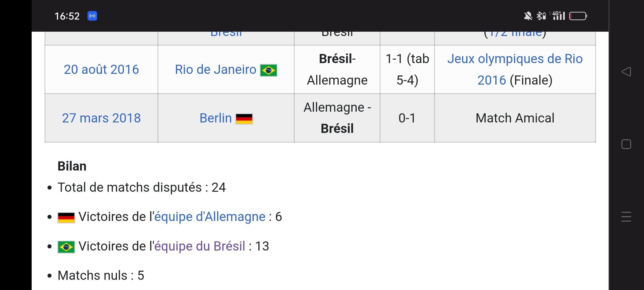
Task: Click the German flag in Bilan list
Action: pyautogui.click(x=66, y=218)
